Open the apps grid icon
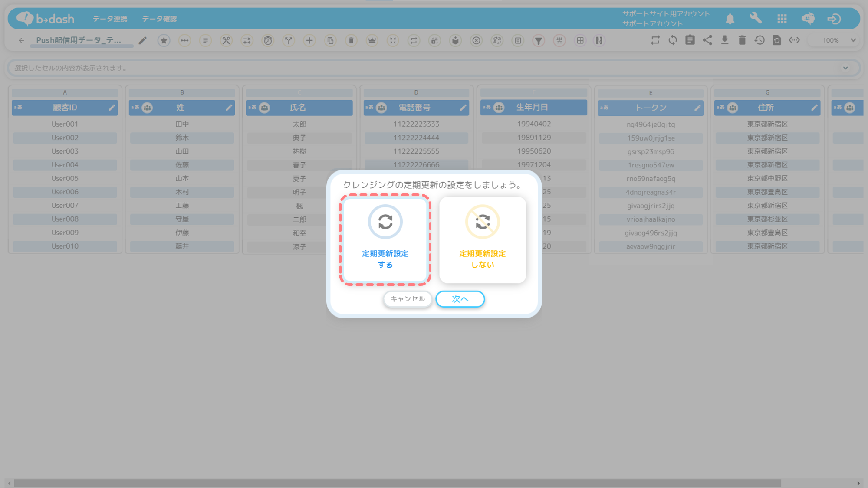Viewport: 868px width, 488px height. [x=782, y=19]
